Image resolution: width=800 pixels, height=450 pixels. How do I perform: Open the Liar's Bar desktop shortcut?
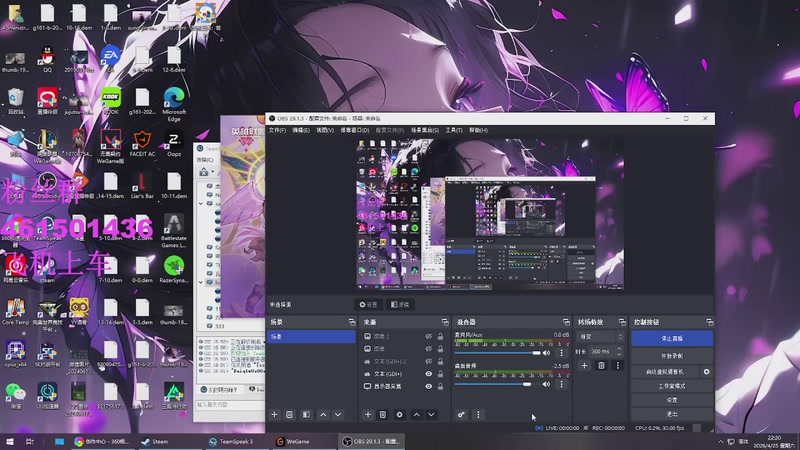(142, 186)
